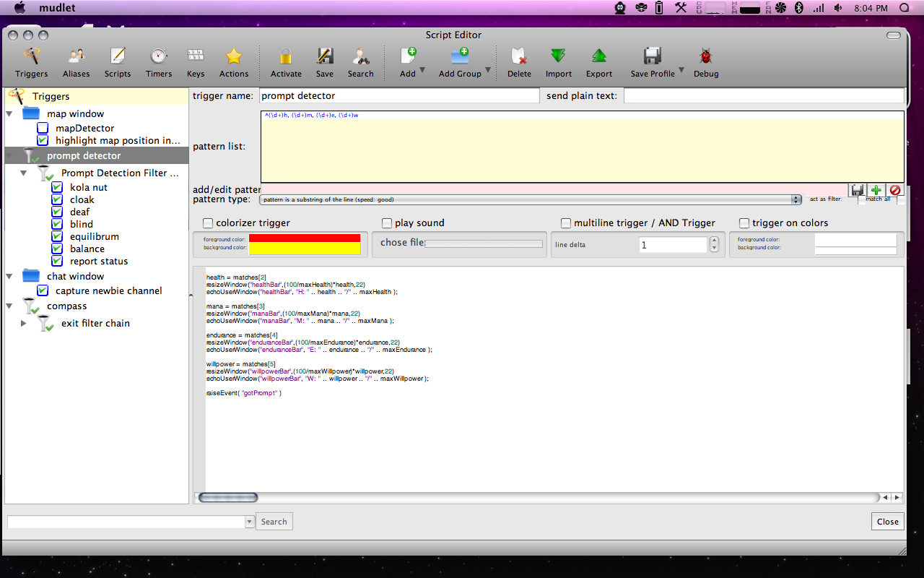
Task: Open the Actions editor
Action: 234,62
